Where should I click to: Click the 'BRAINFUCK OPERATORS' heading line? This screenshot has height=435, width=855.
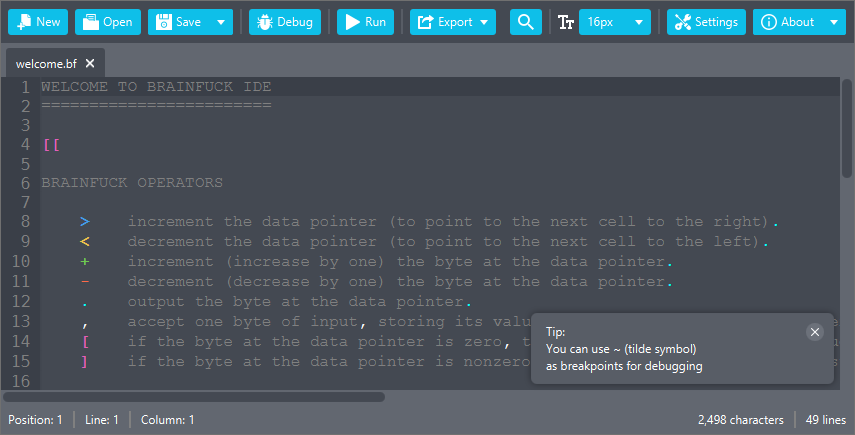(132, 183)
